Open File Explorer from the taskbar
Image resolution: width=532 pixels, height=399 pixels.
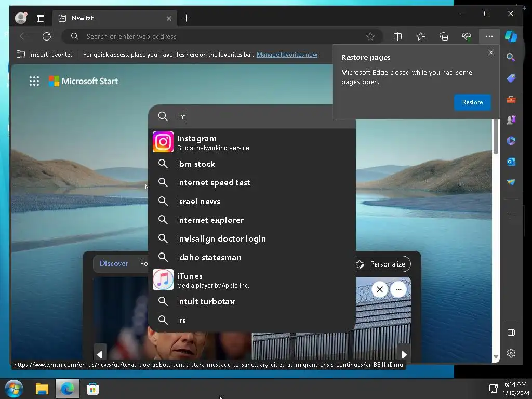point(42,389)
